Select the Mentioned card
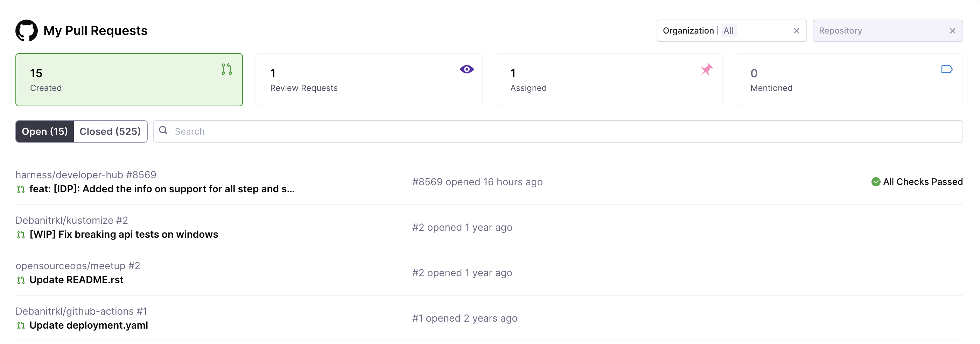This screenshot has width=980, height=344. [849, 80]
